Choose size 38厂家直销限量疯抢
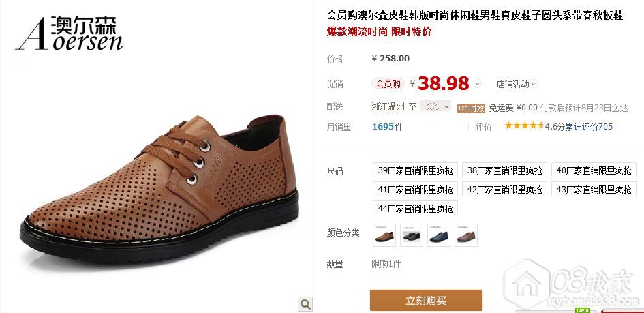The image size is (644, 313). click(504, 170)
